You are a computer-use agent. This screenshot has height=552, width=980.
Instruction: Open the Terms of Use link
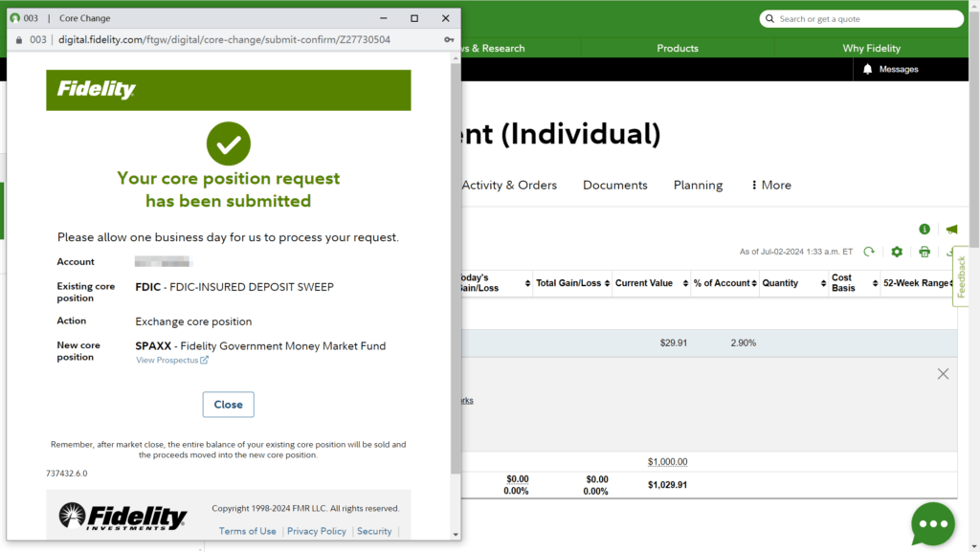(247, 531)
